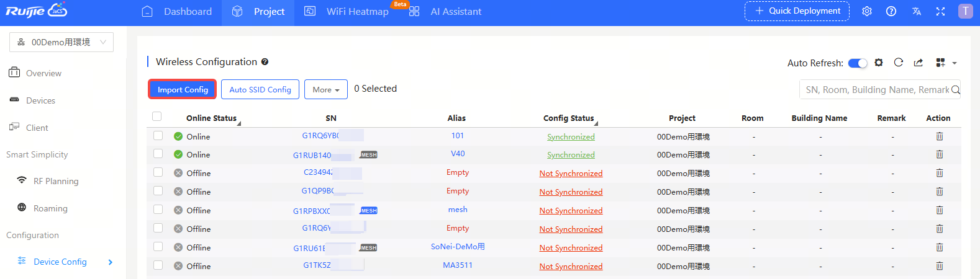The image size is (980, 279).
Task: Tick the checkbox for device G1QP9B
Action: click(158, 191)
